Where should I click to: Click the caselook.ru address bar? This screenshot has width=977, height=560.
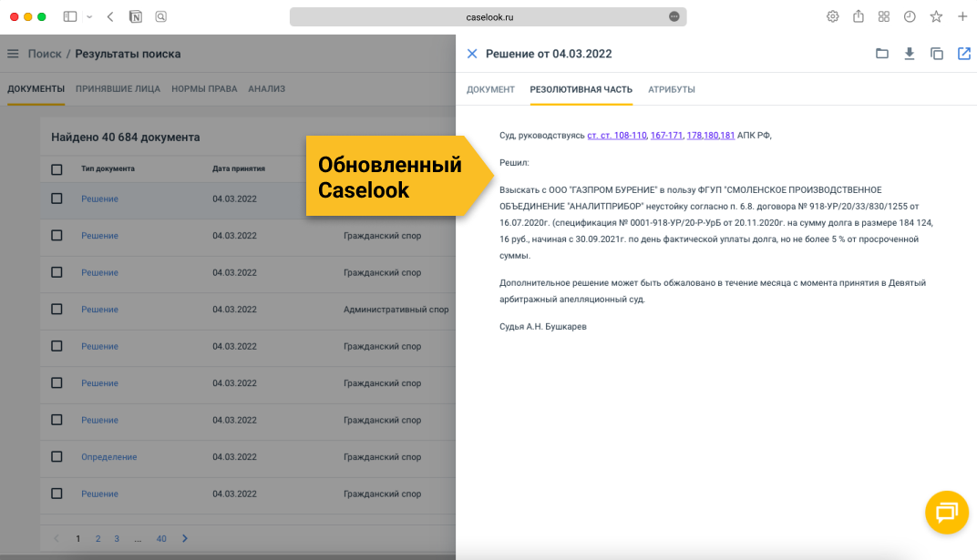pos(488,16)
